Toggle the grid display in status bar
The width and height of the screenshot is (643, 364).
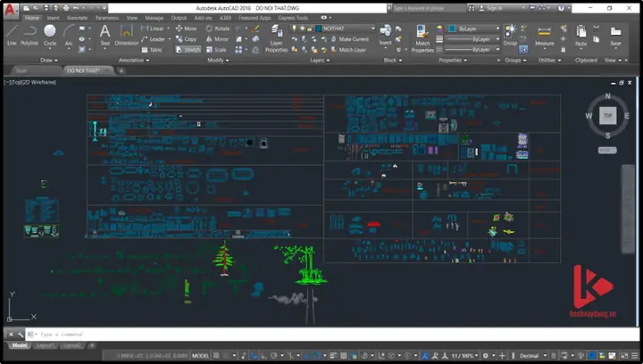(216, 355)
